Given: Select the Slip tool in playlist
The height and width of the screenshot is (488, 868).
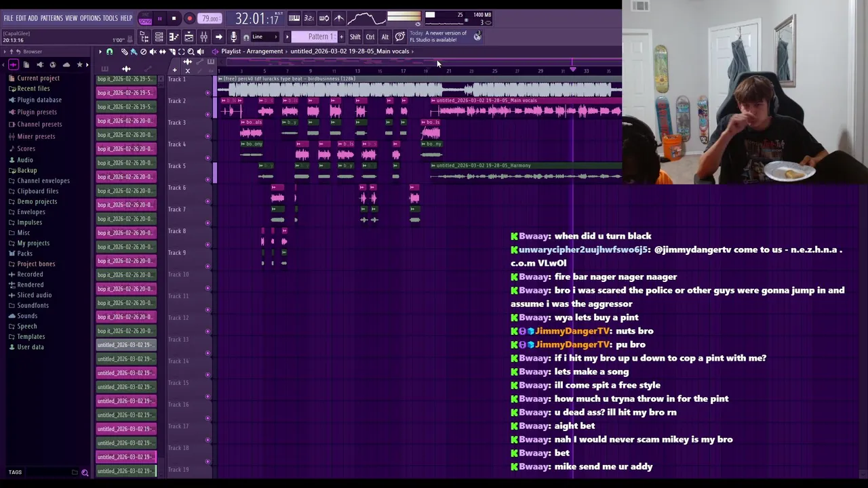Looking at the screenshot, I should [162, 52].
